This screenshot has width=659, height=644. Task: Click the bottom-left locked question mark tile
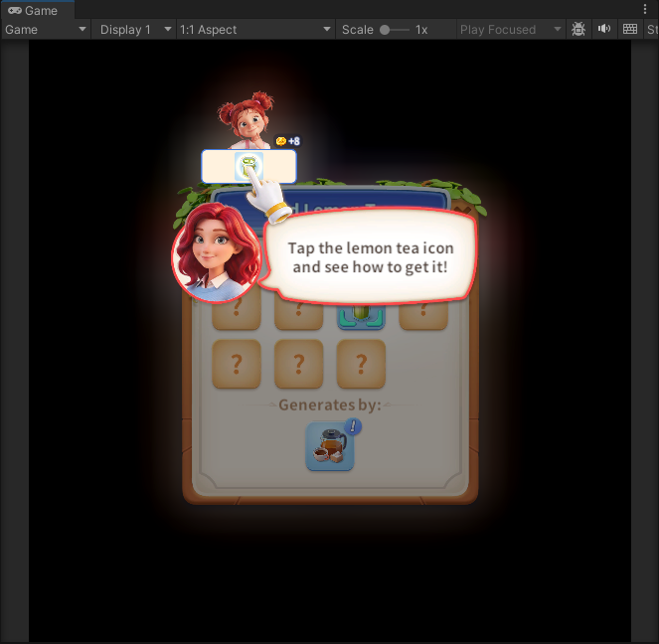click(x=237, y=365)
